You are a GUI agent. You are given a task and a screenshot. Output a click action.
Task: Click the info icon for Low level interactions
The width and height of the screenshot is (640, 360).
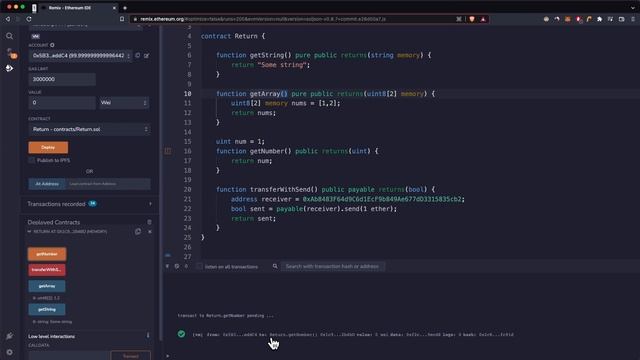click(x=148, y=336)
